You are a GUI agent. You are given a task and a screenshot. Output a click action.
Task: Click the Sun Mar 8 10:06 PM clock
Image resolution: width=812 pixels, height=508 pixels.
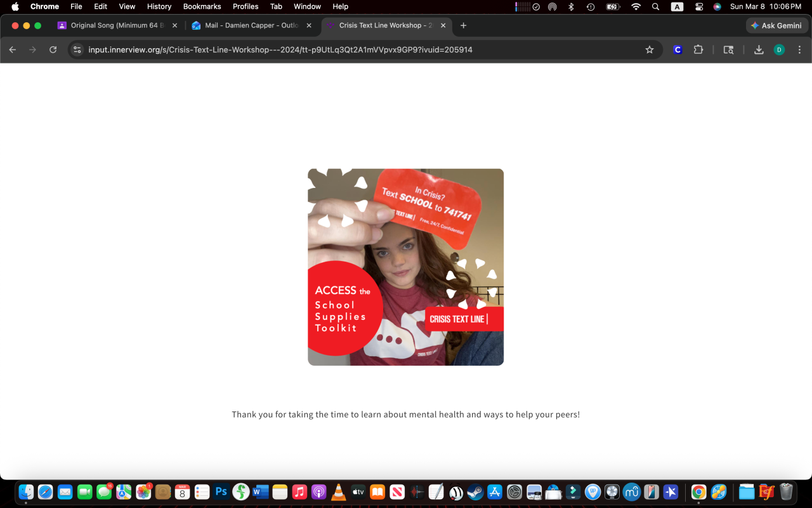(x=766, y=6)
